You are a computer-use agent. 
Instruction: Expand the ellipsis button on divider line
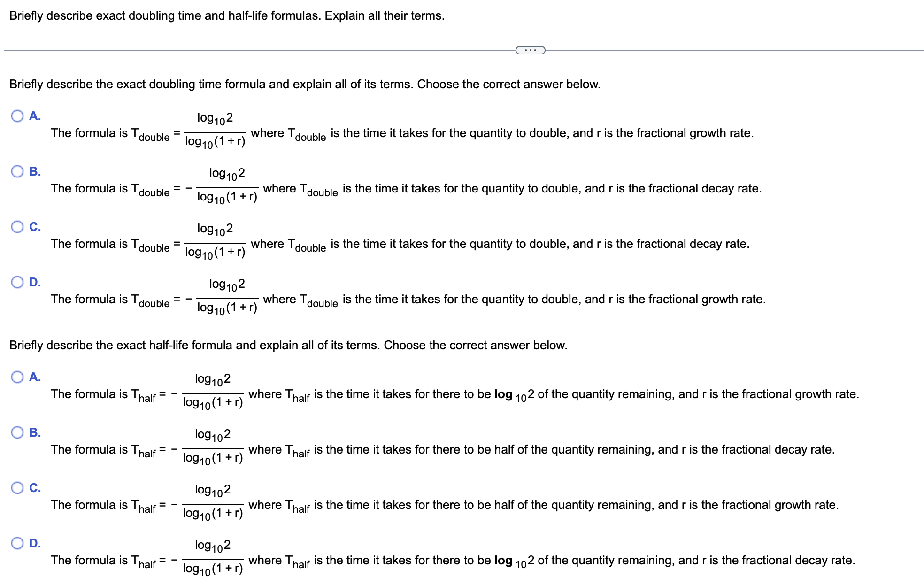click(x=530, y=50)
